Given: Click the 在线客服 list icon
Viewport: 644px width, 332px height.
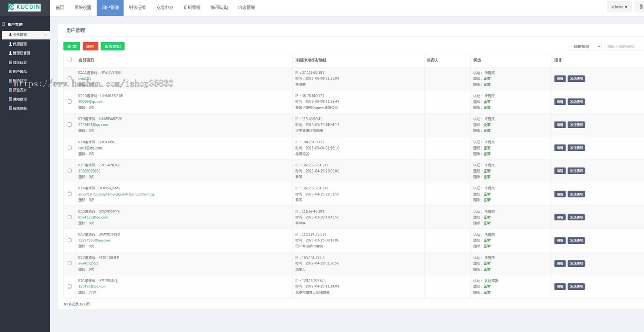Looking at the screenshot, I should (10, 108).
